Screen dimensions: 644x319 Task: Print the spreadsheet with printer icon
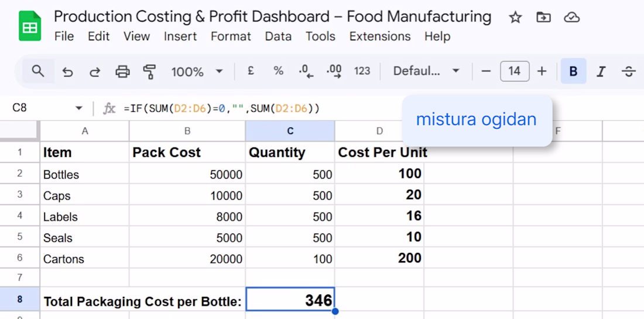(x=122, y=71)
